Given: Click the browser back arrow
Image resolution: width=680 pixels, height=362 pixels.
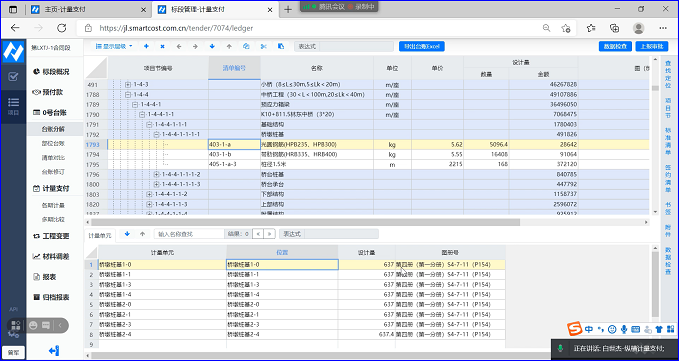Looking at the screenshot, I should tap(15, 28).
